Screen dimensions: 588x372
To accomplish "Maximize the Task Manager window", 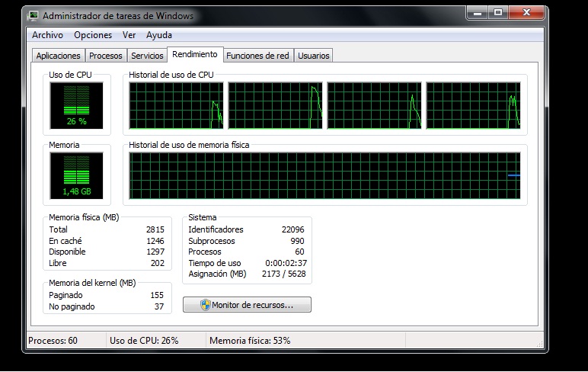I will [x=498, y=12].
